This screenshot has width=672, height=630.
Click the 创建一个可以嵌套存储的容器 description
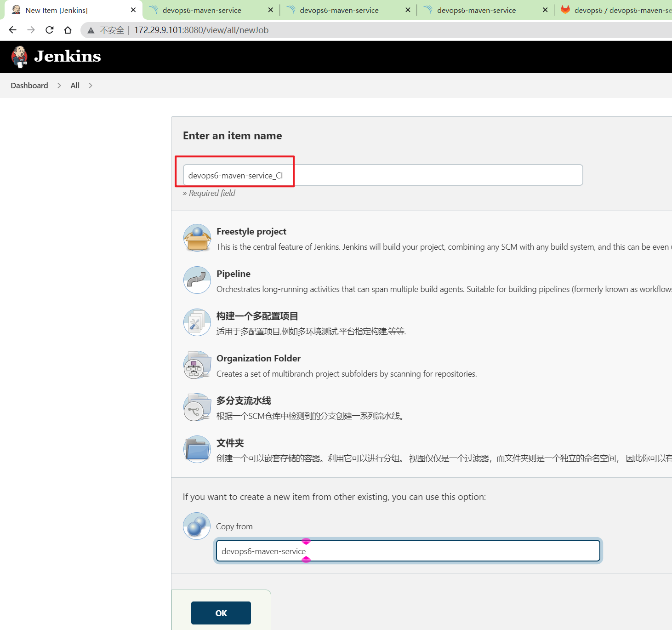point(444,458)
